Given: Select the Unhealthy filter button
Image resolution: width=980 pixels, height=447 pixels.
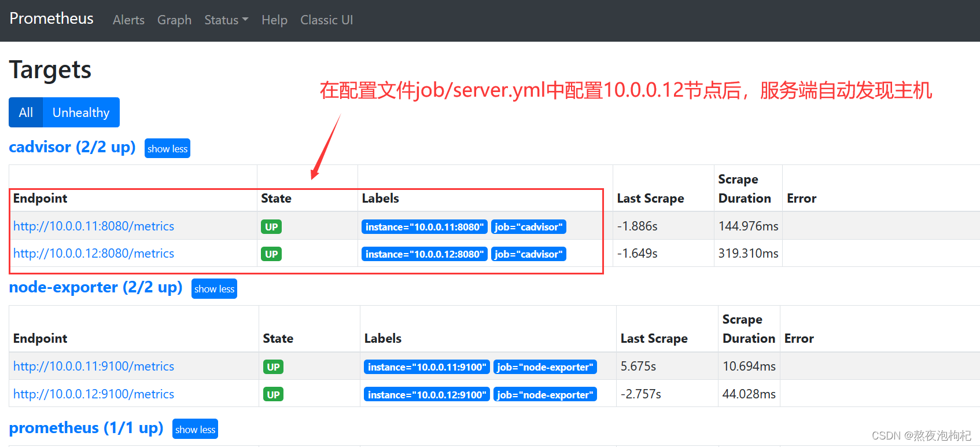Looking at the screenshot, I should pos(81,112).
